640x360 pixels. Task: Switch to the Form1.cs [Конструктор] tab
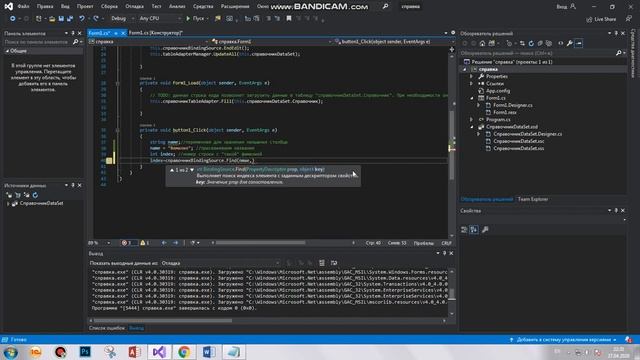pyautogui.click(x=156, y=33)
